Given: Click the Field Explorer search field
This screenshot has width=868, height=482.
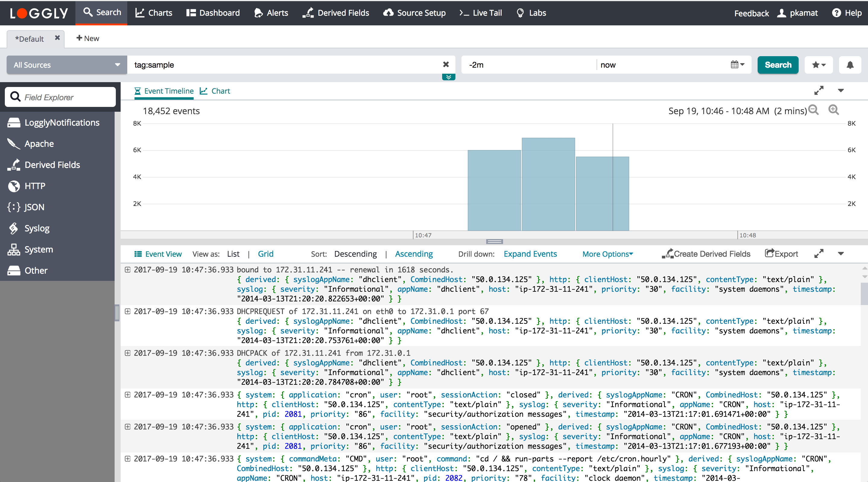Looking at the screenshot, I should [61, 97].
